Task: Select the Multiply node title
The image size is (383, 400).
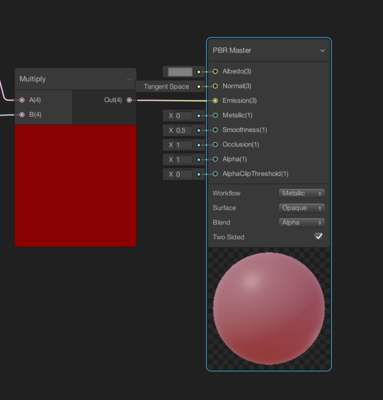Action: pyautogui.click(x=33, y=79)
